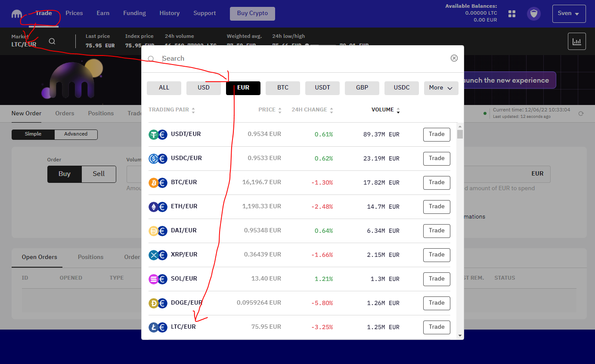595x364 pixels.
Task: Click the scrollbar down arrow in pair list
Action: [460, 336]
